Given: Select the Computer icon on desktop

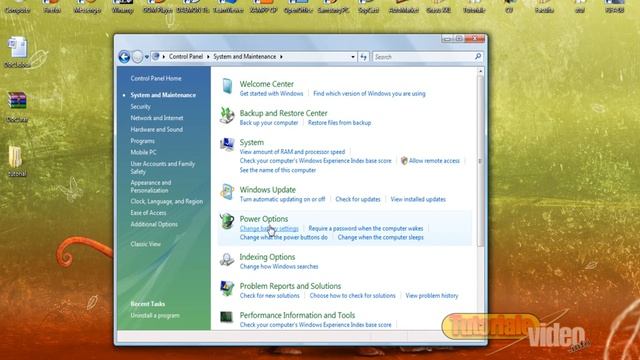Looking at the screenshot, I should click(18, 6).
